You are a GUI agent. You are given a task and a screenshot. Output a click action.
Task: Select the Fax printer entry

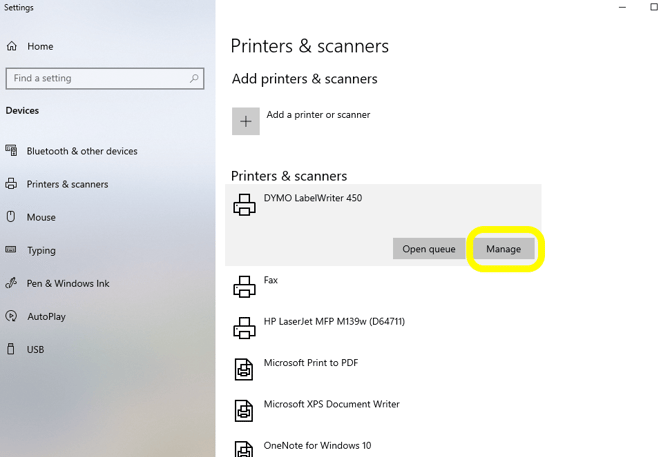pyautogui.click(x=271, y=280)
